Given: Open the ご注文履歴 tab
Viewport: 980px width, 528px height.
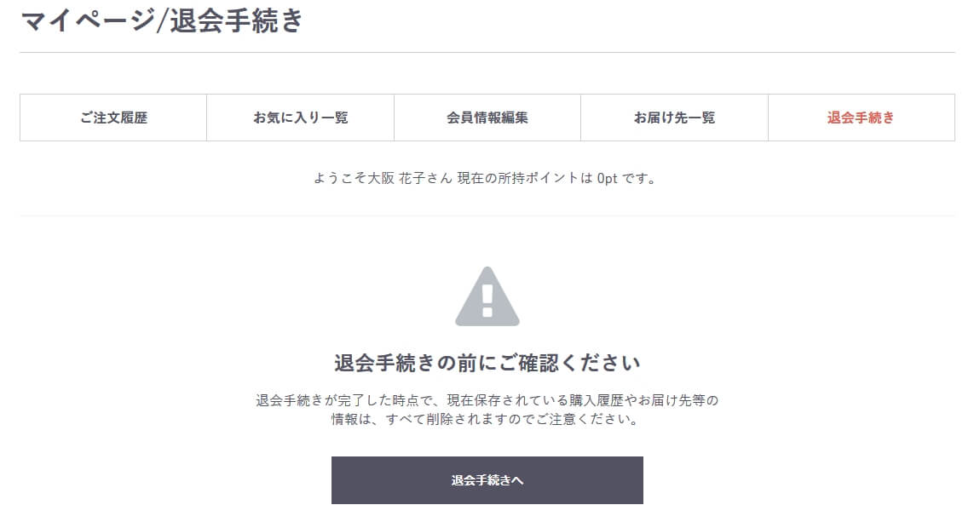Looking at the screenshot, I should click(x=113, y=118).
